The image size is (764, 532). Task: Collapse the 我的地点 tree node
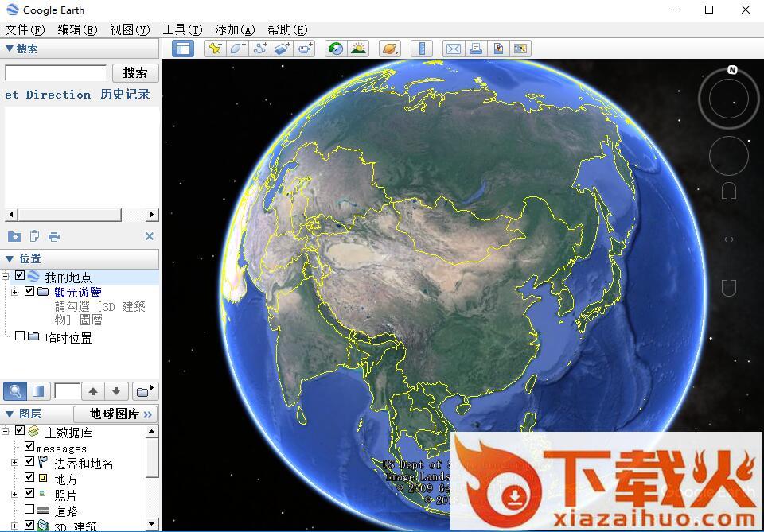pyautogui.click(x=5, y=276)
